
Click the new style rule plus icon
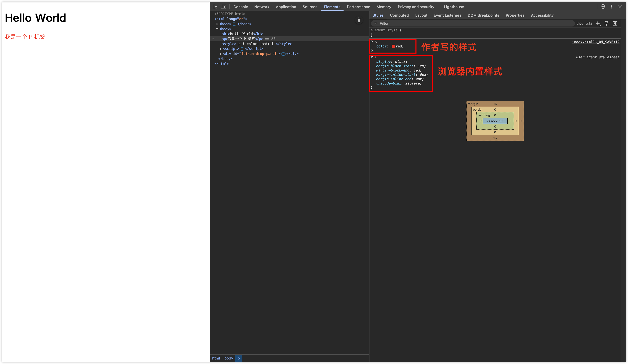[x=598, y=23]
